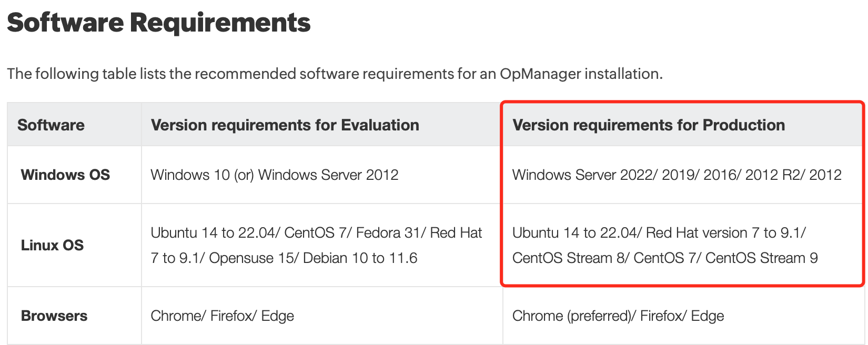This screenshot has width=868, height=345.
Task: Click the Software Requirements heading
Action: [x=158, y=23]
